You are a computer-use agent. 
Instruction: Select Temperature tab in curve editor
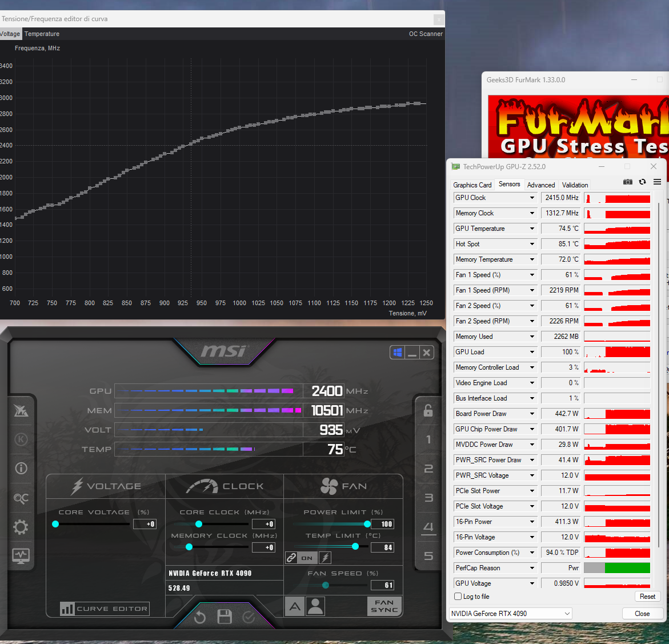(x=42, y=34)
